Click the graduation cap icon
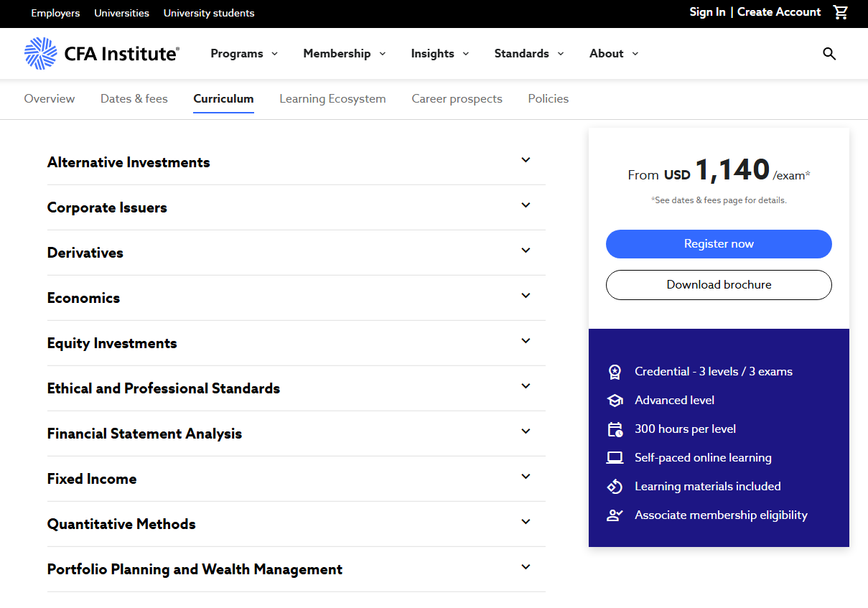This screenshot has width=868, height=608. pyautogui.click(x=615, y=401)
